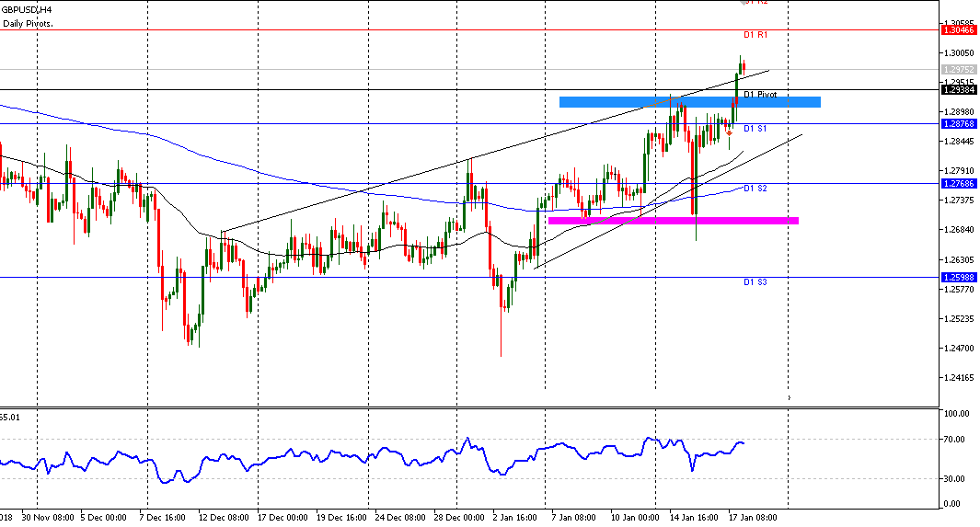Click the 1.27686 price tag on axis
The width and height of the screenshot is (980, 527).
(x=959, y=184)
